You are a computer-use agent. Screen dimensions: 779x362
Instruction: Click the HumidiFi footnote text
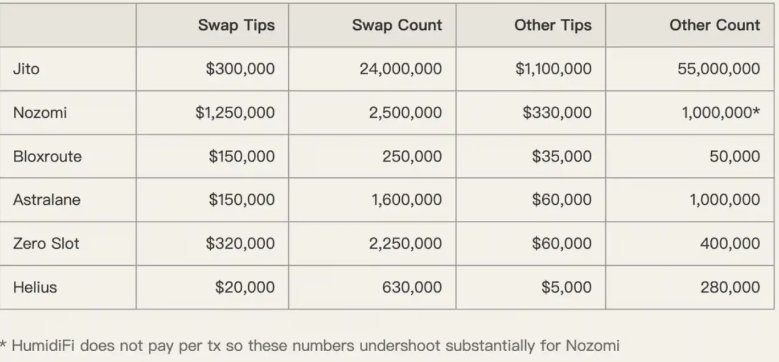[x=310, y=346]
